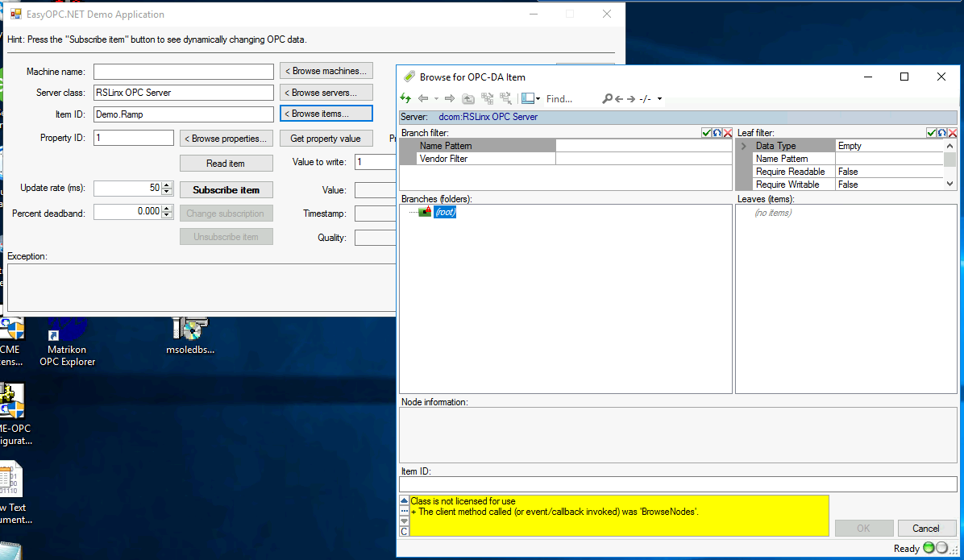
Task: Expand the Data Type row in leaf filter
Action: tap(744, 146)
